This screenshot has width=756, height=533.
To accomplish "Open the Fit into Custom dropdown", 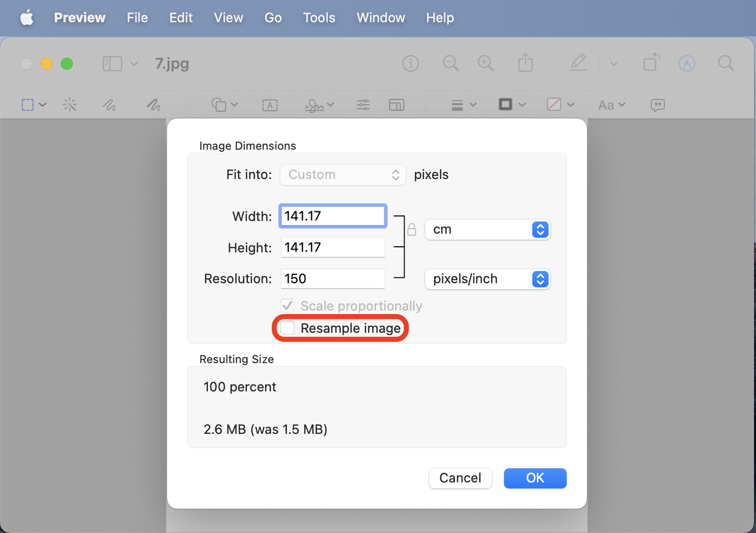I will (x=343, y=175).
